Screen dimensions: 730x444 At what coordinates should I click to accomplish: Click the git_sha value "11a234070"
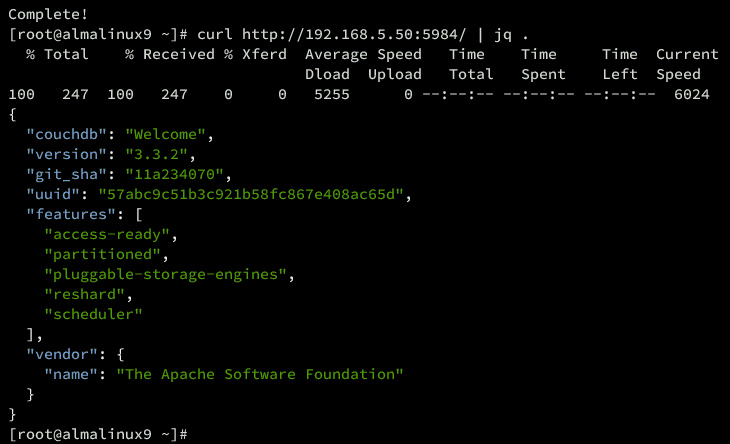[x=174, y=174]
